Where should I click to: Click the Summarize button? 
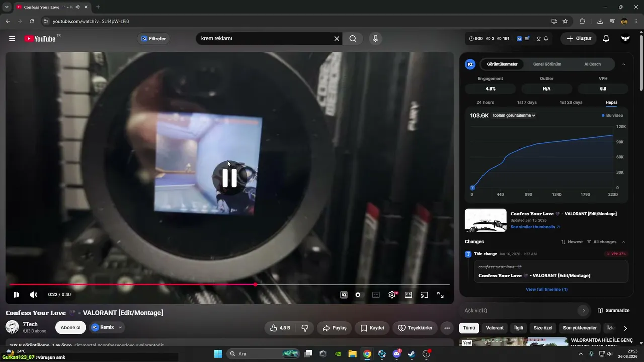pyautogui.click(x=613, y=311)
